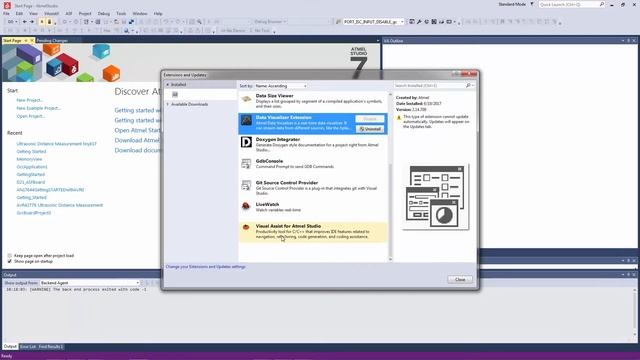
Task: Toggle Keep page open after project load
Action: (9, 256)
